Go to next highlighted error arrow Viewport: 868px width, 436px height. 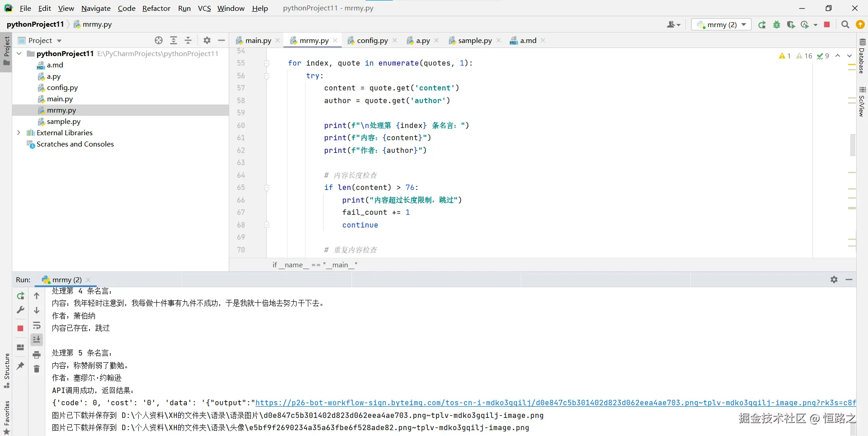click(x=849, y=56)
